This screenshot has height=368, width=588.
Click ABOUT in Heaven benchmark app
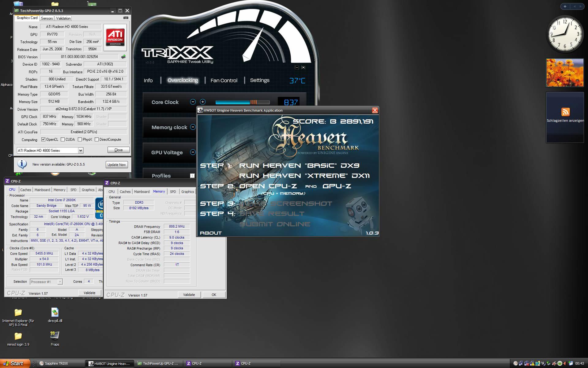coord(211,233)
